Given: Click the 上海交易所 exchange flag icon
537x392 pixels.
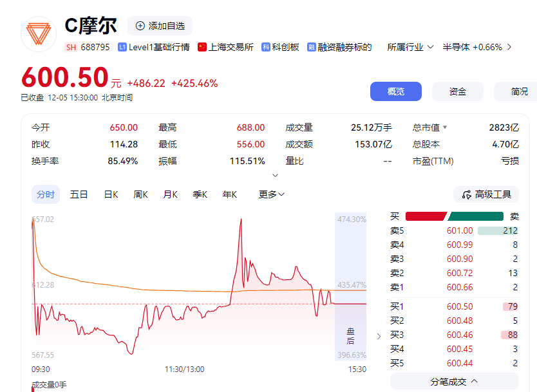Looking at the screenshot, I should (203, 47).
